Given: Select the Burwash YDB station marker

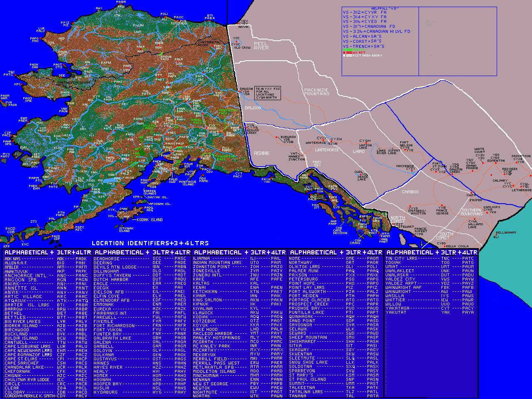Looking at the screenshot, I should click(x=276, y=136).
